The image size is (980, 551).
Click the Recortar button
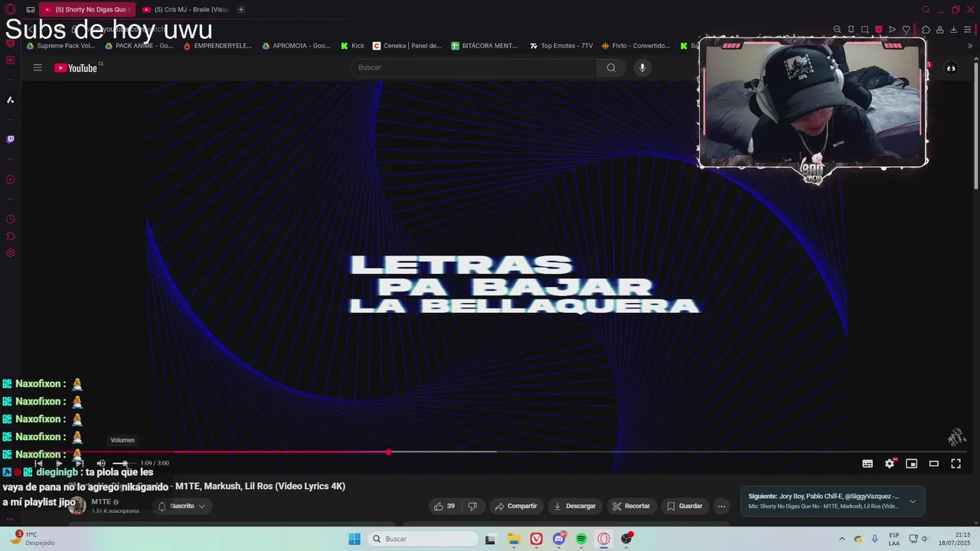632,506
